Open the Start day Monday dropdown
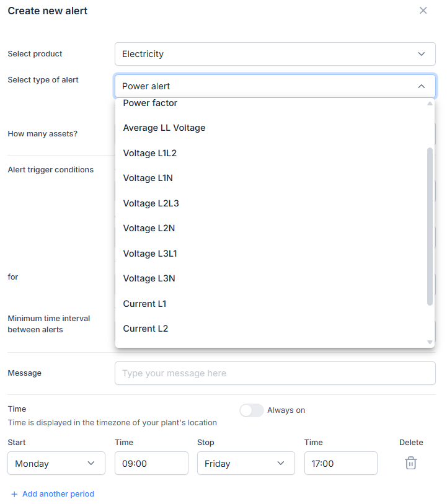447x504 pixels. (56, 463)
